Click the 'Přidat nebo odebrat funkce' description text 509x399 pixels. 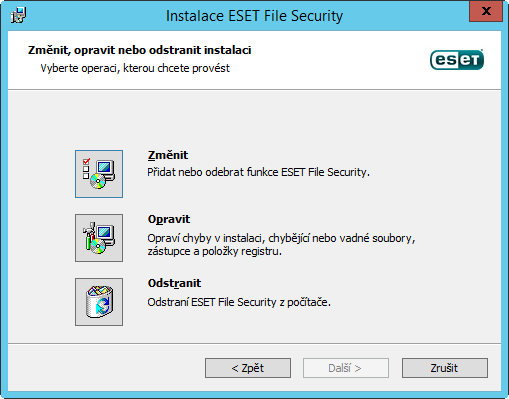pyautogui.click(x=258, y=172)
